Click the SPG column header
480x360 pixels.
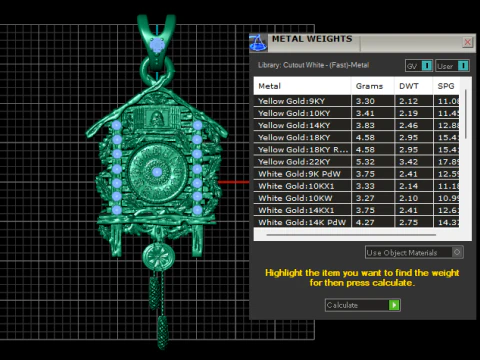[446, 86]
